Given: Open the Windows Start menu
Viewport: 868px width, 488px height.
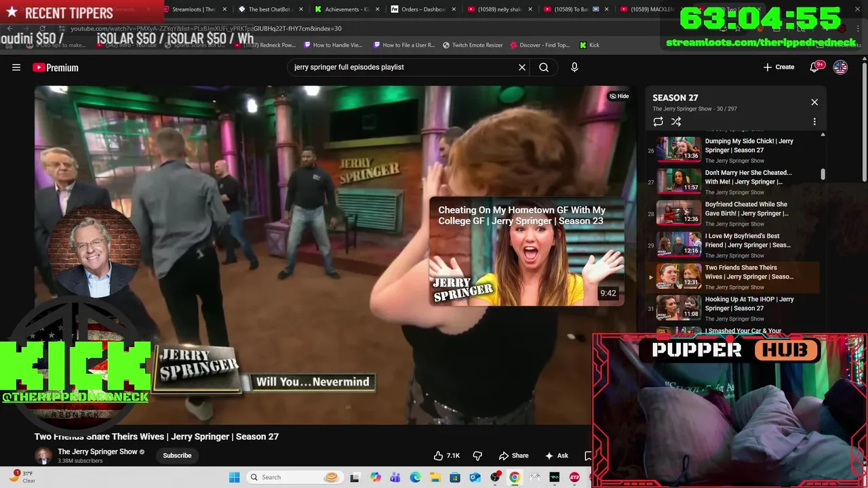Looking at the screenshot, I should [235, 477].
